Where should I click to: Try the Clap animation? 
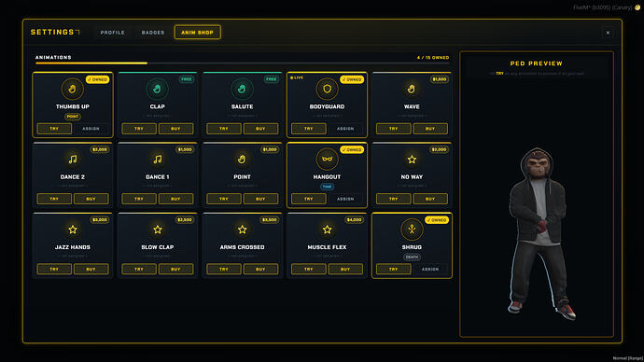click(139, 129)
